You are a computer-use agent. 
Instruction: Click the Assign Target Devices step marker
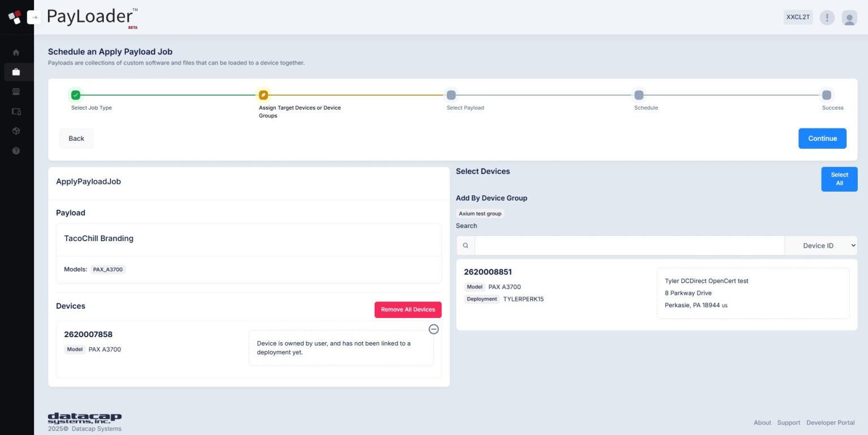click(x=263, y=95)
